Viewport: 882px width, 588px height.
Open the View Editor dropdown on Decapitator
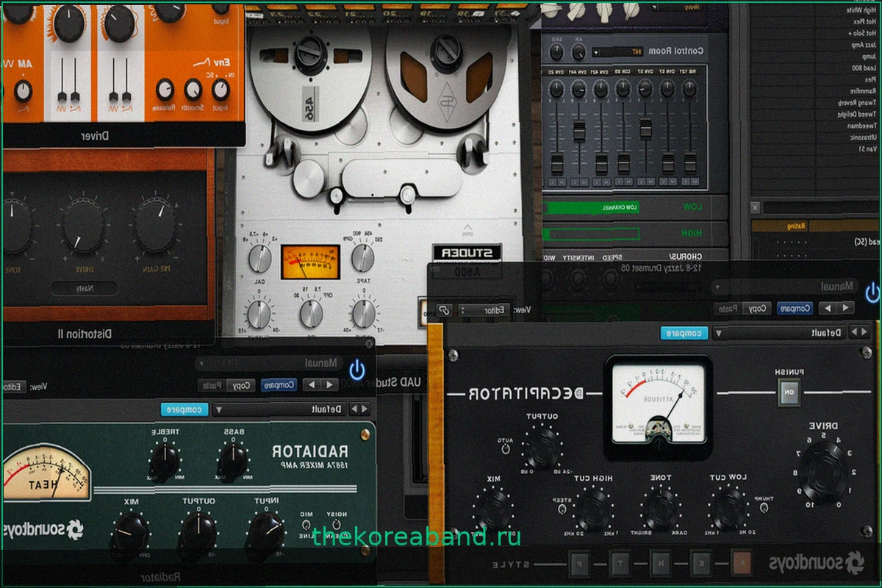click(x=484, y=310)
